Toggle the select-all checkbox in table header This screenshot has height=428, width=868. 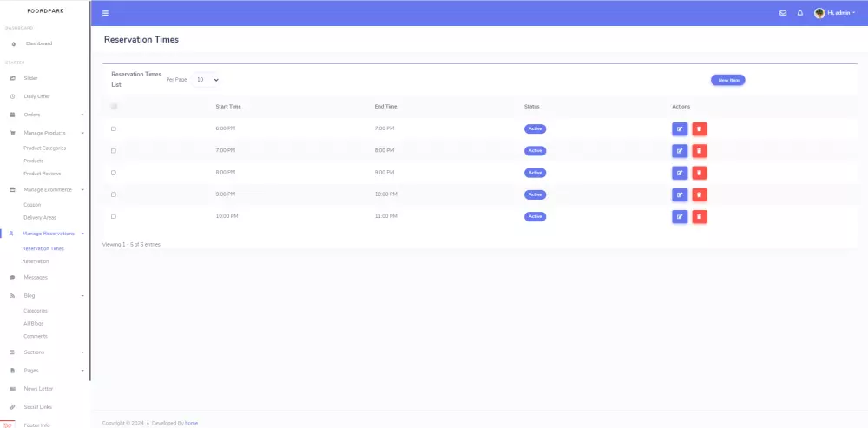coord(114,106)
